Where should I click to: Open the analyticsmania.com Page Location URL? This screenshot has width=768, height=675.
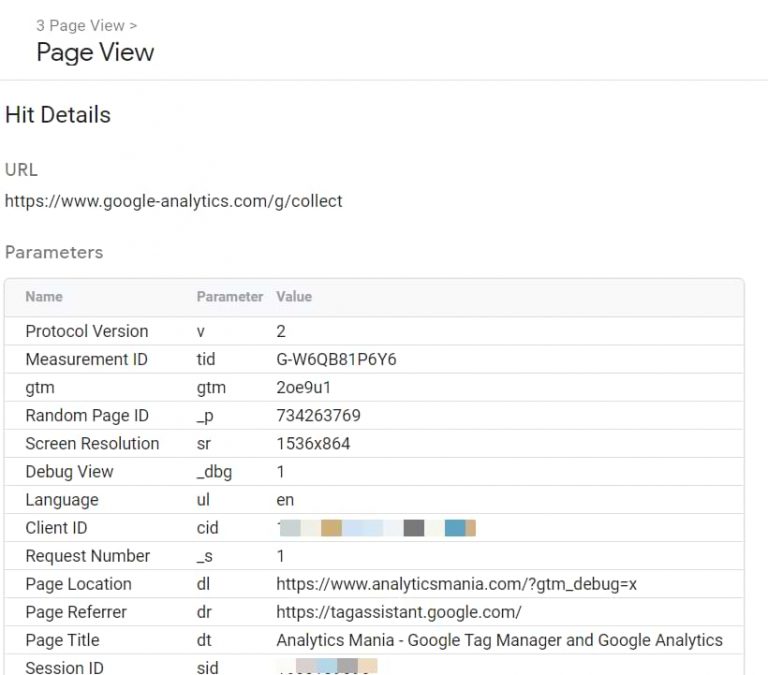pyautogui.click(x=456, y=584)
